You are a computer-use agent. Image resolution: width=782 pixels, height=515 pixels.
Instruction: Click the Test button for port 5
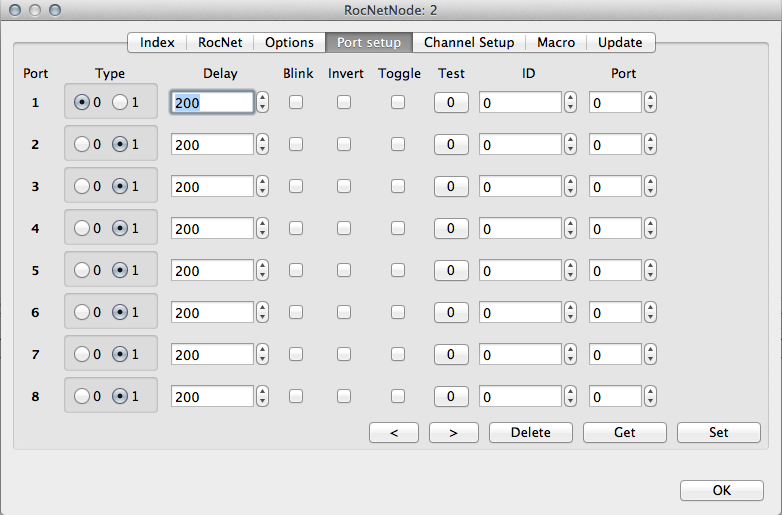(x=451, y=270)
